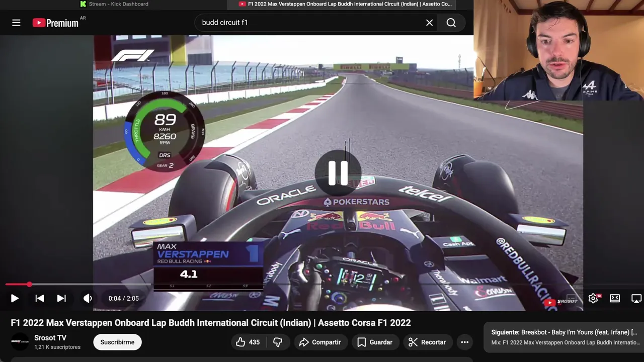Screen dimensions: 644x362
Task: Mute the video with the speaker icon
Action: tap(88, 298)
